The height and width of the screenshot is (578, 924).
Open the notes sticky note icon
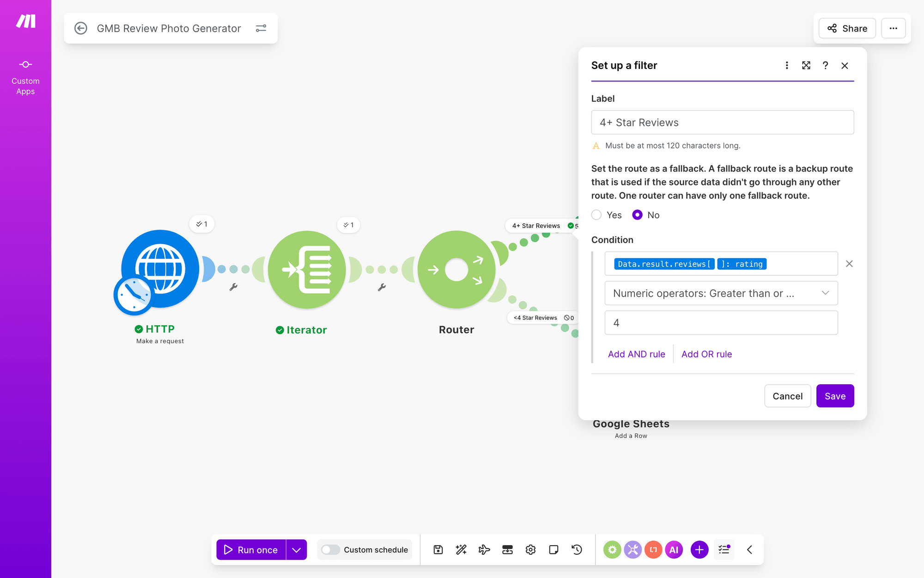(x=553, y=549)
